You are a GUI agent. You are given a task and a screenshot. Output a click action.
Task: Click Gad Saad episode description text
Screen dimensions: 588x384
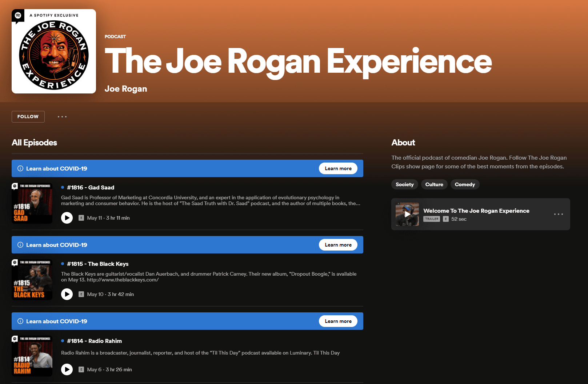click(211, 200)
